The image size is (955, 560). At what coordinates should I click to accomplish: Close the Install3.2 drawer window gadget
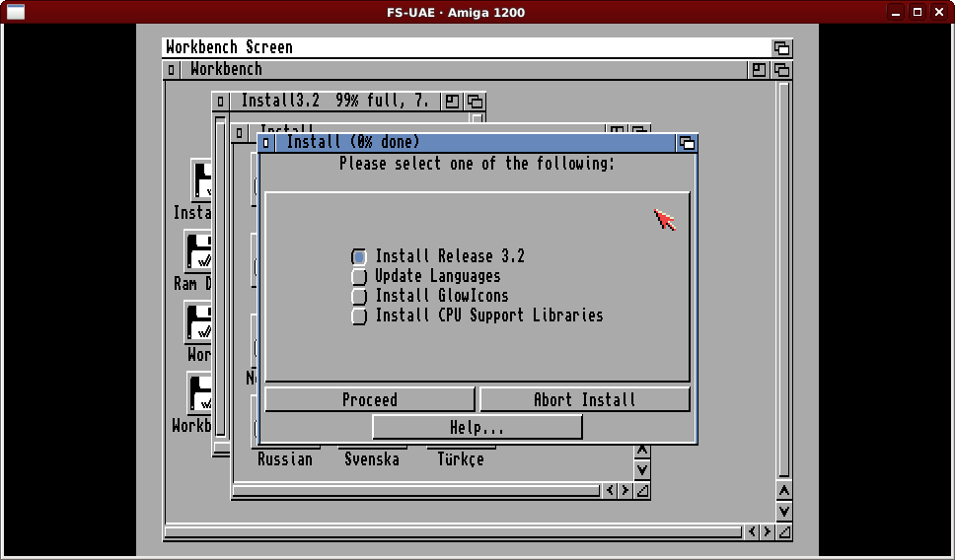pos(220,102)
